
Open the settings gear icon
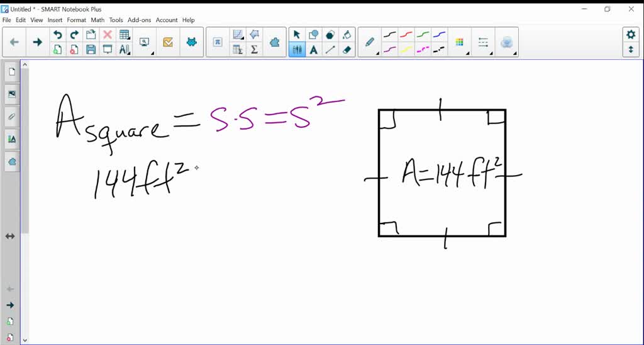point(631,35)
